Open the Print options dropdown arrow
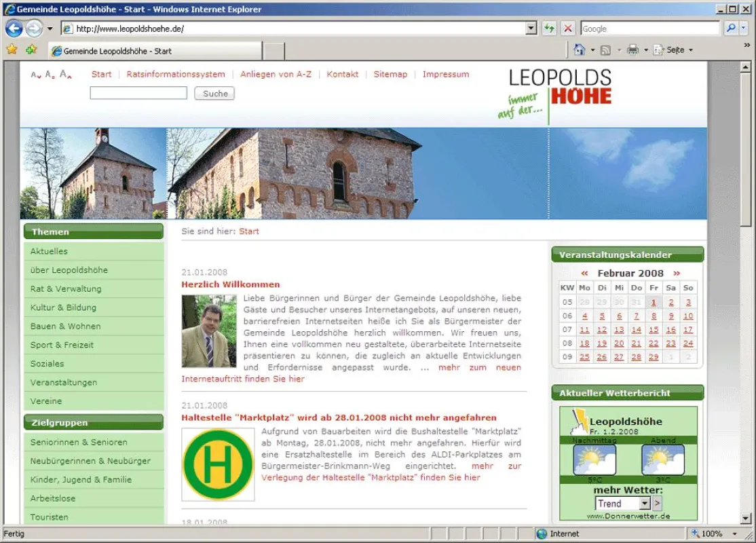Viewport: 756px width, 543px height. (646, 50)
